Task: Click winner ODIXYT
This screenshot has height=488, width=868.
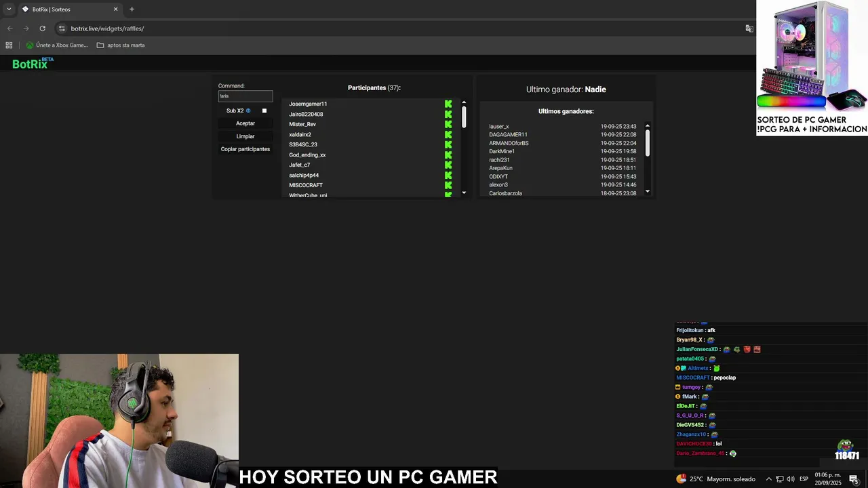Action: [x=498, y=176]
